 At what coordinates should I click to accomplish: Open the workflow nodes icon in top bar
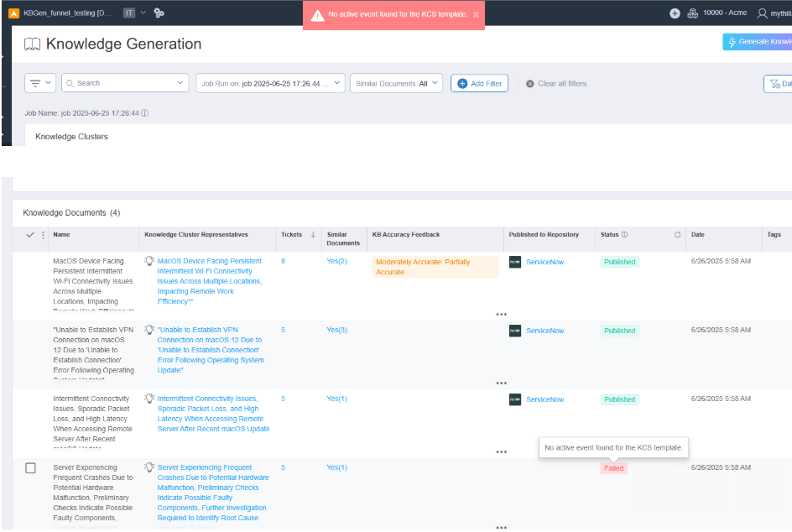159,13
